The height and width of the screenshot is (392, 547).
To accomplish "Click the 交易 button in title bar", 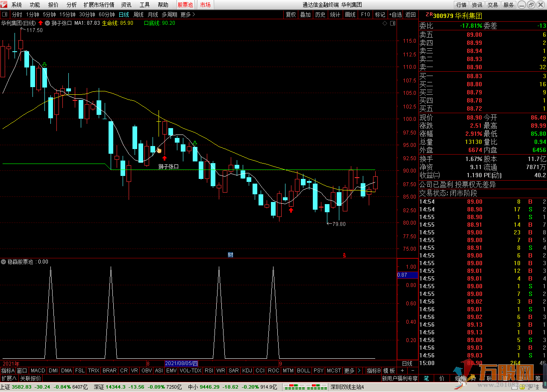I will 493,5.
